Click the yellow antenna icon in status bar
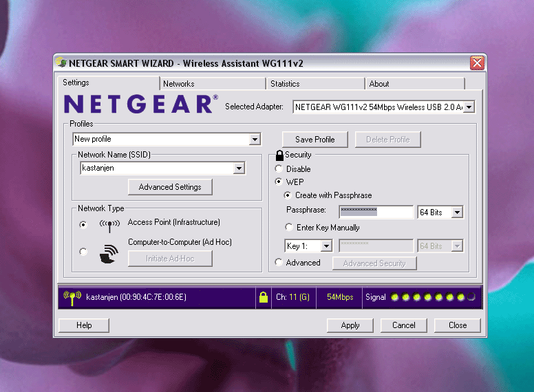534x392 pixels. tap(72, 298)
